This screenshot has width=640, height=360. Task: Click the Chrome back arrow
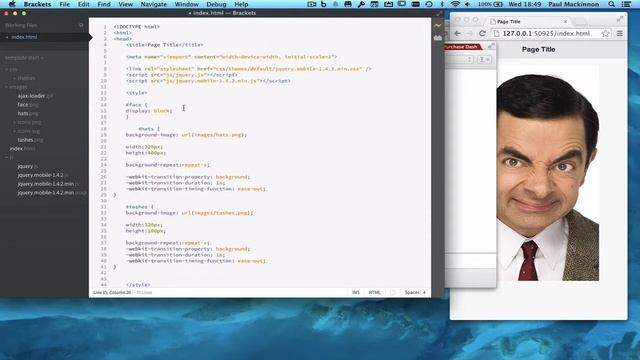(458, 33)
